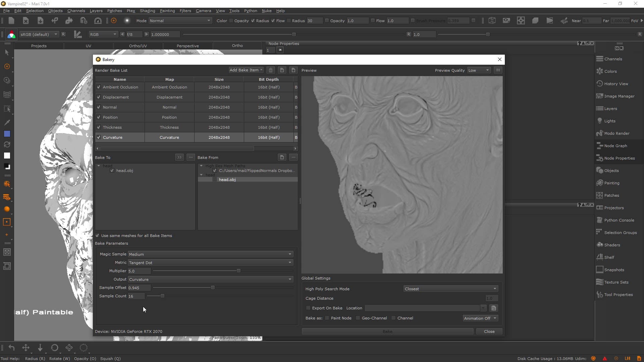This screenshot has height=362, width=644.
Task: Pause the Bakery preview
Action: pyautogui.click(x=498, y=70)
